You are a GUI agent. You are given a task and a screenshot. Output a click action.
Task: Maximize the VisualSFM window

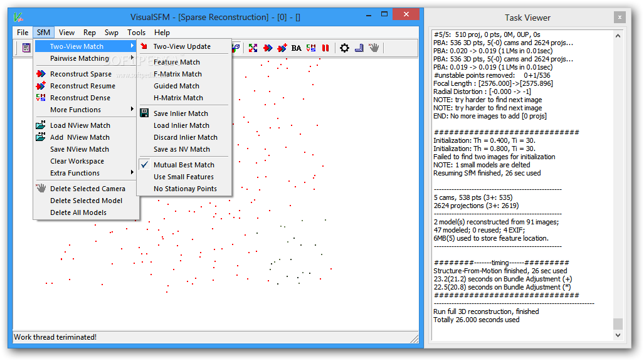pos(384,14)
